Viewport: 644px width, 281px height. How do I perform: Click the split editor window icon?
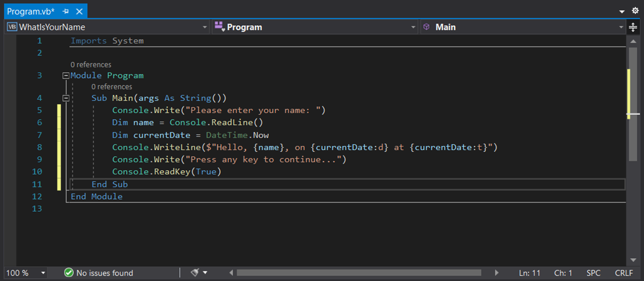[633, 27]
